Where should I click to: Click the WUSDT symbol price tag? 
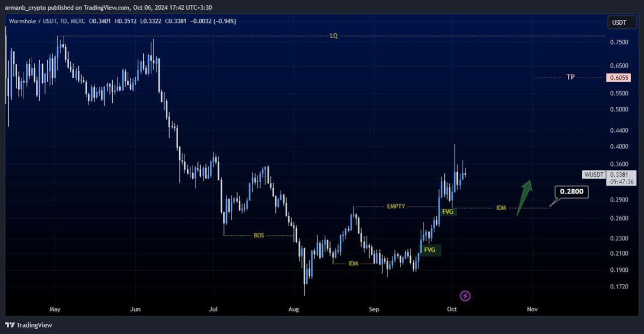point(595,174)
